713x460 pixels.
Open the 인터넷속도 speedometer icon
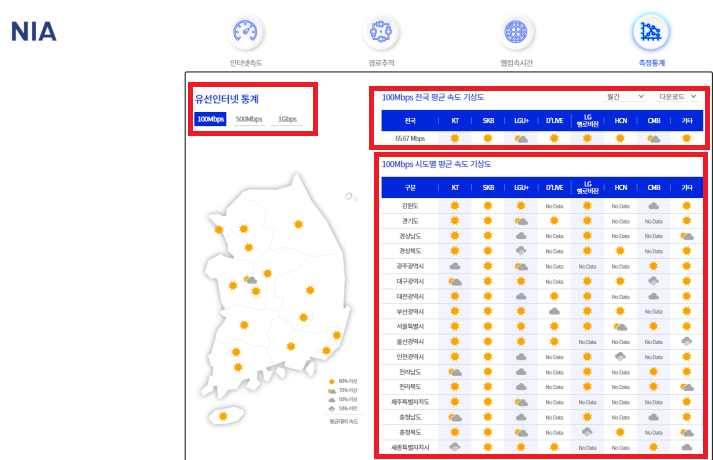pos(246,32)
